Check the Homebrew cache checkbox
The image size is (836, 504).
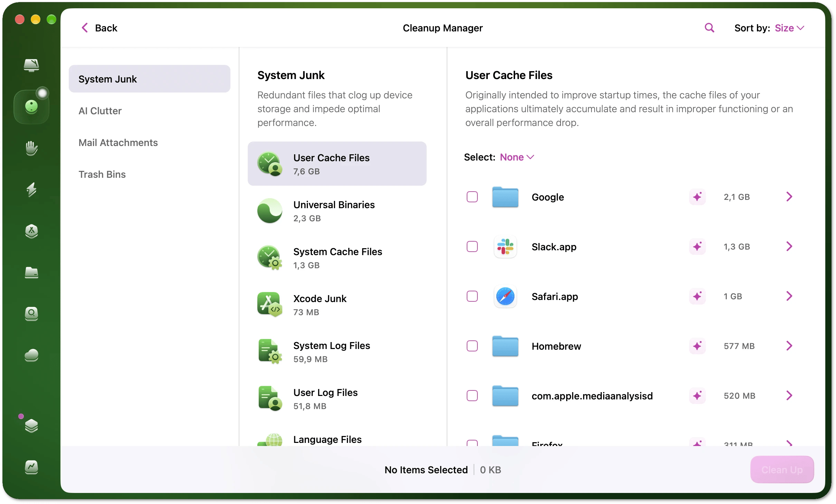(472, 346)
